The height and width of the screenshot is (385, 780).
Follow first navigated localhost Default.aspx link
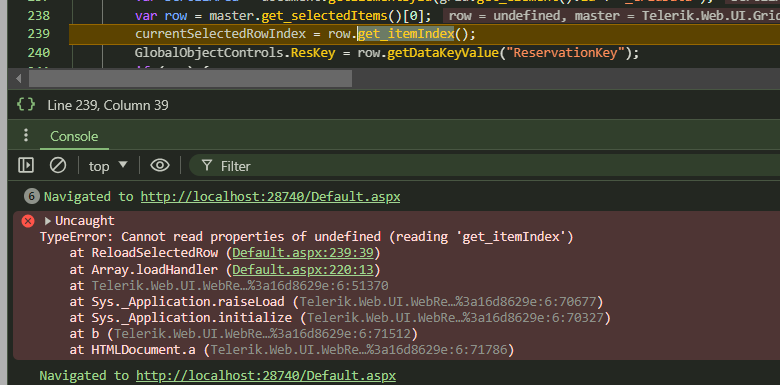(x=270, y=196)
